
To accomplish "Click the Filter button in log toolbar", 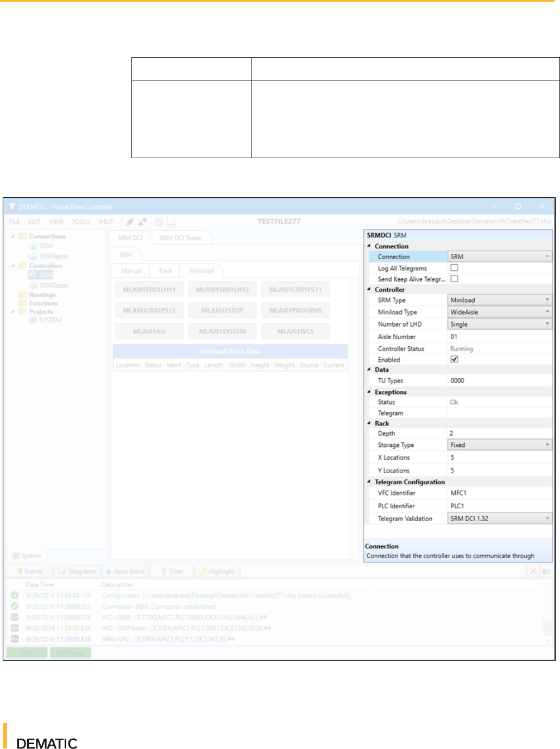I will tap(172, 571).
